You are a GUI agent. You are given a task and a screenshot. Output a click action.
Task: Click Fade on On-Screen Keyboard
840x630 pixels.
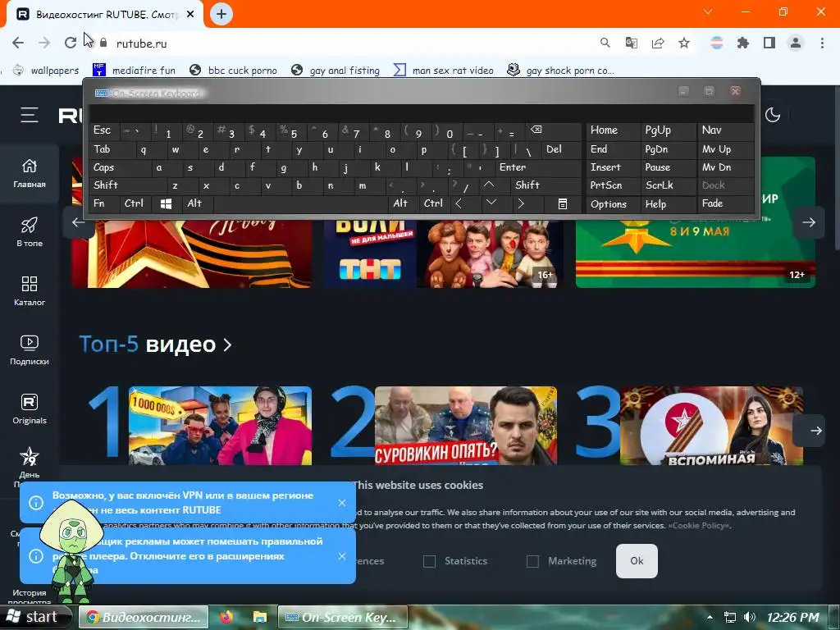click(x=725, y=203)
